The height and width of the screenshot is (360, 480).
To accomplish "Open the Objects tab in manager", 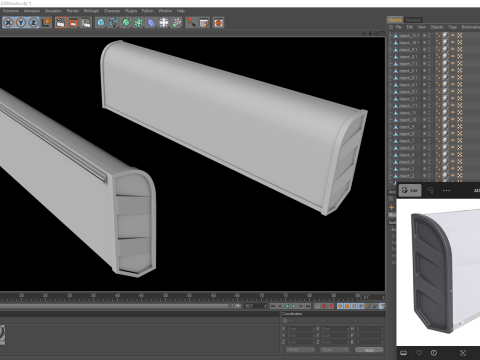I will click(395, 20).
